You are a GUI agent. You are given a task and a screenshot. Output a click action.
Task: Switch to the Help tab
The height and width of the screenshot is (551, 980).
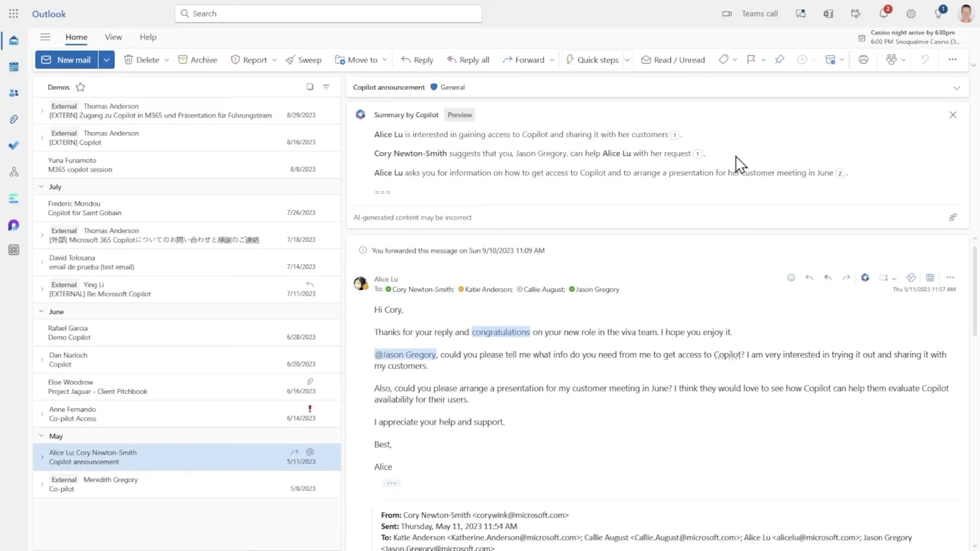click(x=148, y=37)
